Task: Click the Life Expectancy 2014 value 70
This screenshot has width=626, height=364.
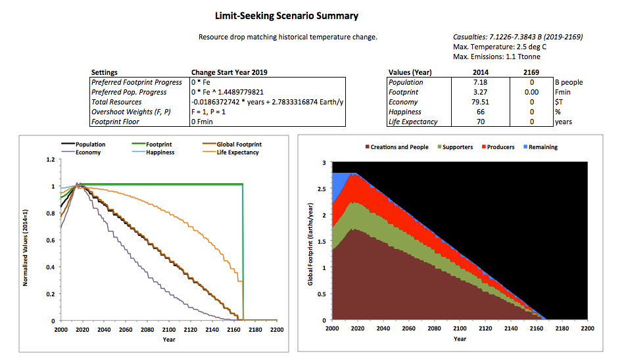Action: (481, 122)
